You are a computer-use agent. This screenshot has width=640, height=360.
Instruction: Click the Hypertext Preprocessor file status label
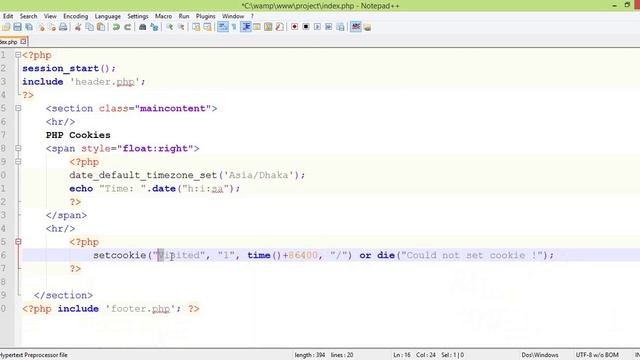click(x=34, y=355)
